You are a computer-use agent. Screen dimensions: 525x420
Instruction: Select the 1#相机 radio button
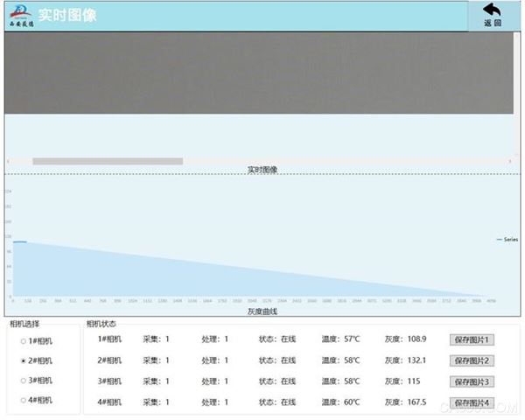coord(23,341)
